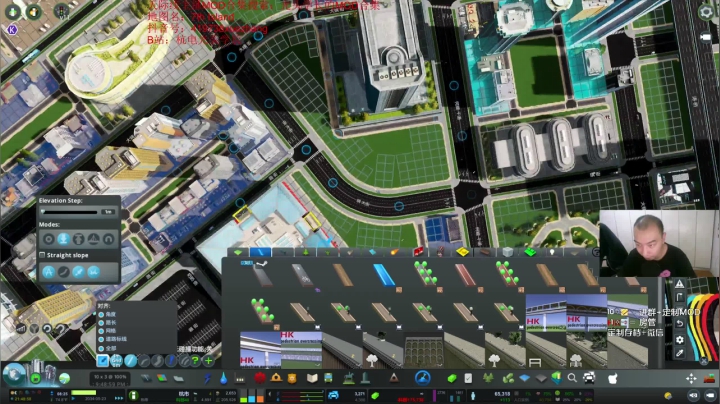Click the warning triangle icon on right strip

coord(680,284)
